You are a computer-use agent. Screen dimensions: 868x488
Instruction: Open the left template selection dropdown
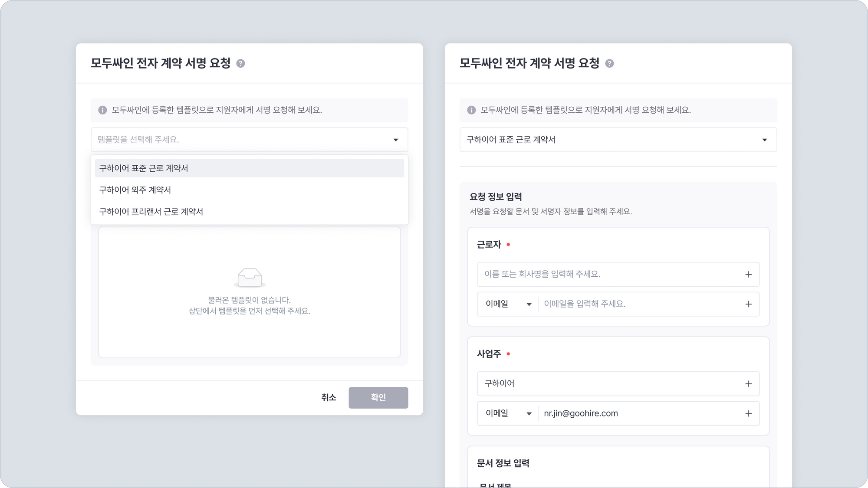point(249,140)
